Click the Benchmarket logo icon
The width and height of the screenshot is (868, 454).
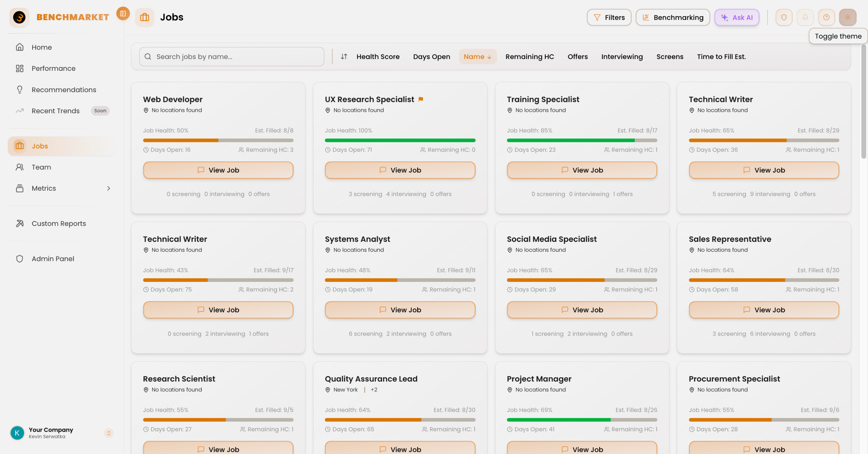19,17
